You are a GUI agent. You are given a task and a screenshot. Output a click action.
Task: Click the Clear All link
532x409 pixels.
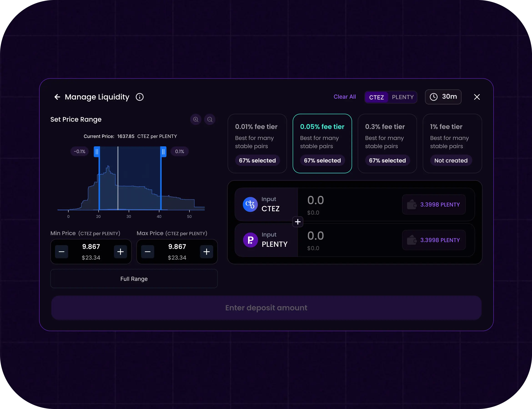[x=345, y=97]
